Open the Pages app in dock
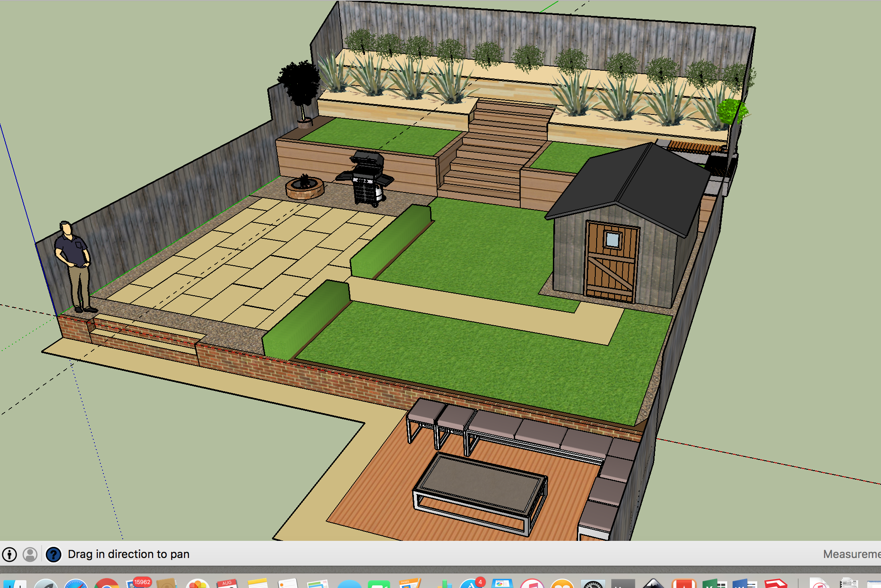 tap(410, 584)
